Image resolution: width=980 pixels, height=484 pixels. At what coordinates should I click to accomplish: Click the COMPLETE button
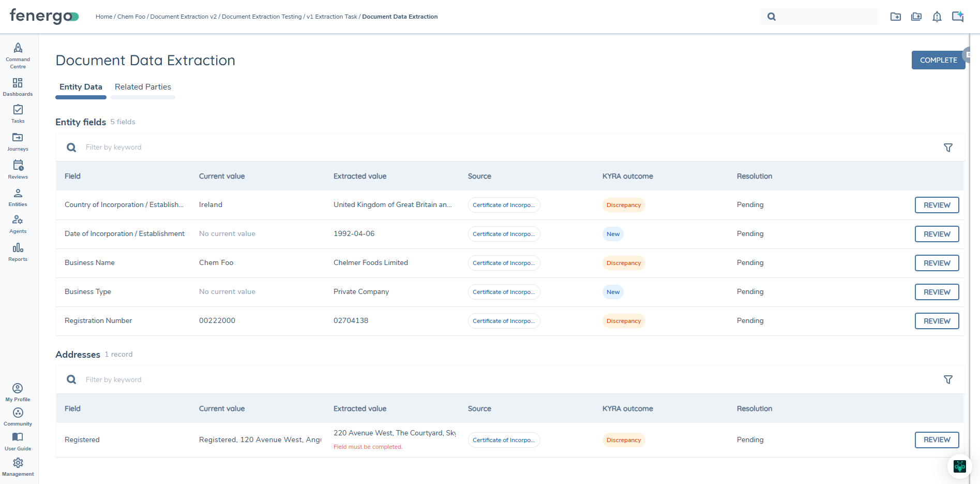(x=938, y=60)
